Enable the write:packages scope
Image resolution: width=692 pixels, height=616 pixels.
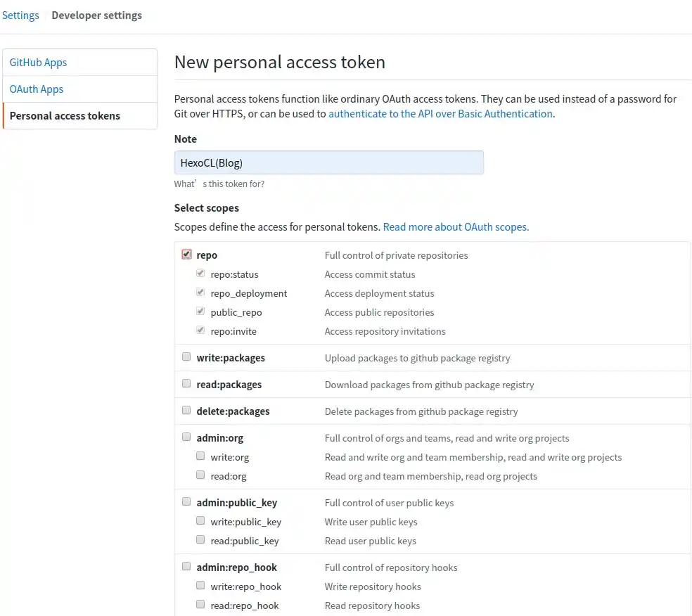click(x=186, y=356)
